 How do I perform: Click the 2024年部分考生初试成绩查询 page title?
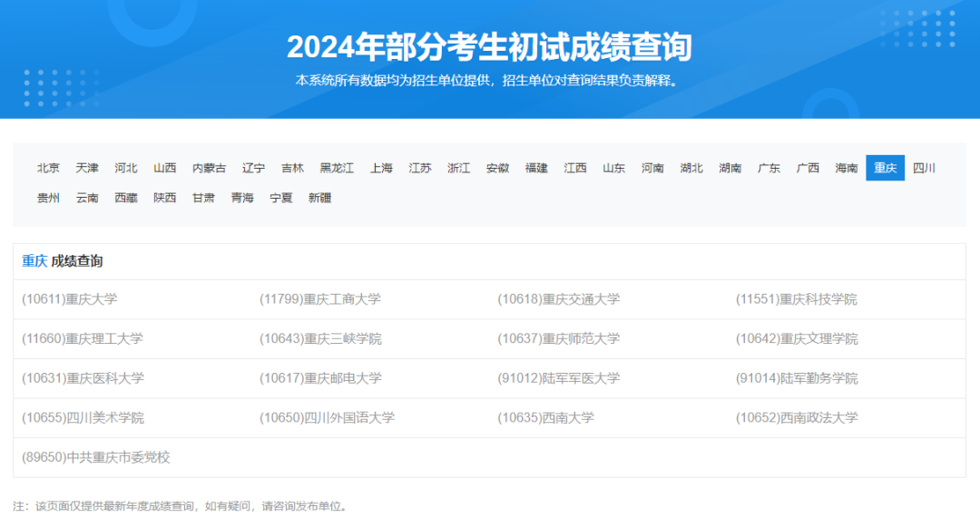point(489,47)
